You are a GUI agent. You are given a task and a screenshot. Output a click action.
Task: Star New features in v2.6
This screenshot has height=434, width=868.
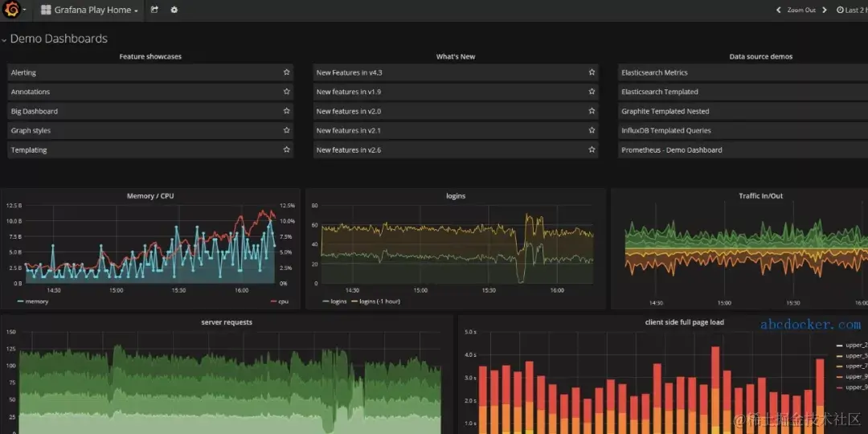point(592,150)
